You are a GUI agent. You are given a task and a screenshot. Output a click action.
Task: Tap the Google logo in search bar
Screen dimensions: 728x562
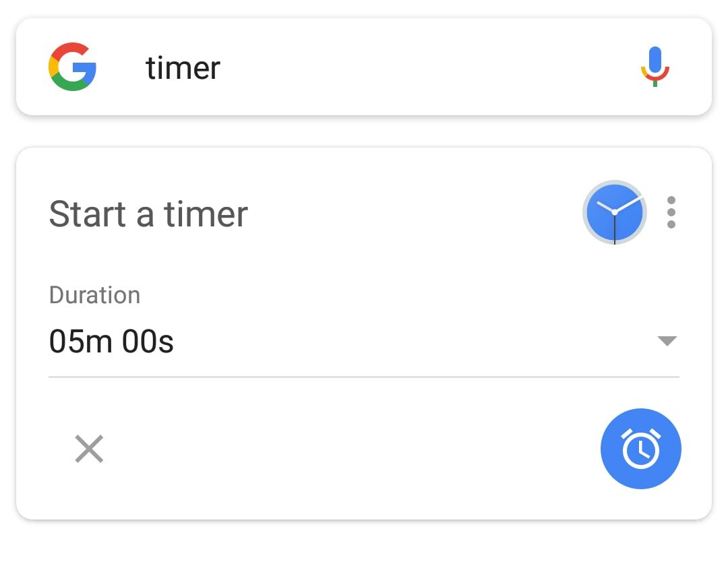[x=73, y=67]
